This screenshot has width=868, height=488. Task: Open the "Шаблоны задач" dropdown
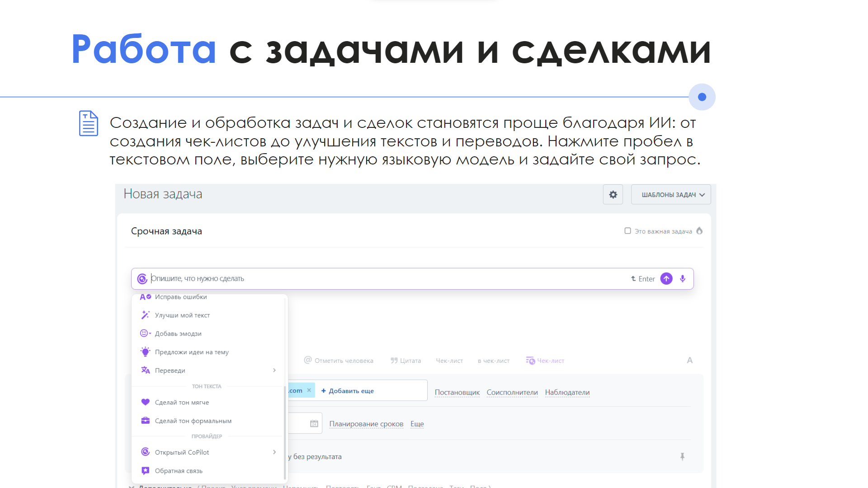[x=671, y=195]
